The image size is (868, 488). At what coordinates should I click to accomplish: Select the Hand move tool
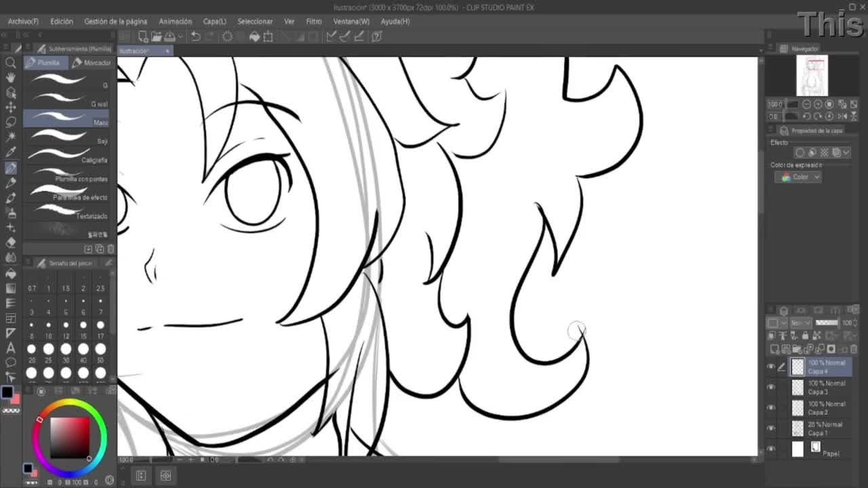coord(11,78)
